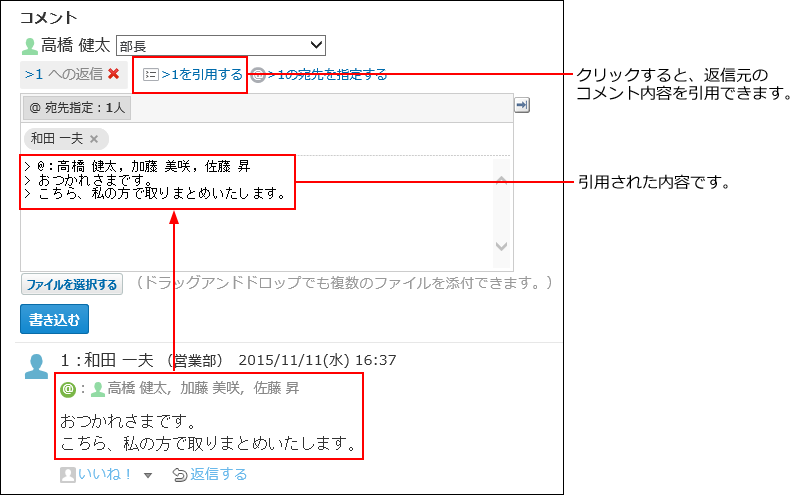
Task: Click the >1 への返信 reply label
Action: (64, 74)
